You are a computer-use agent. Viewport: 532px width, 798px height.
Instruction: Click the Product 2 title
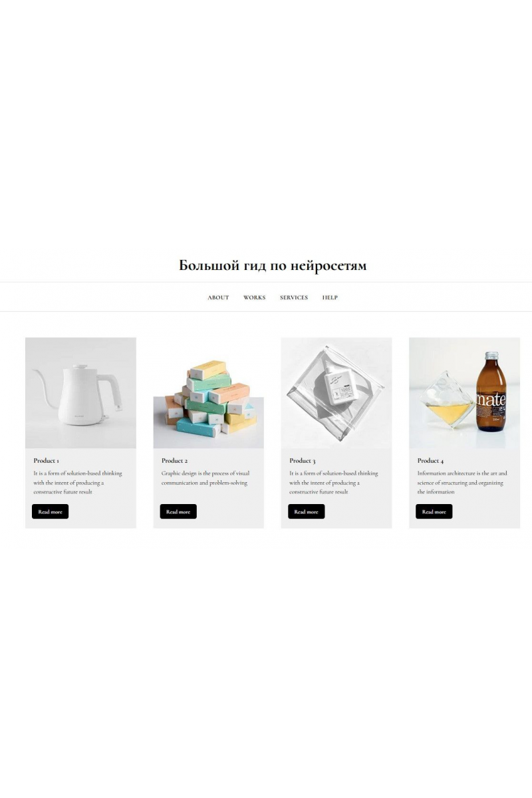174,460
